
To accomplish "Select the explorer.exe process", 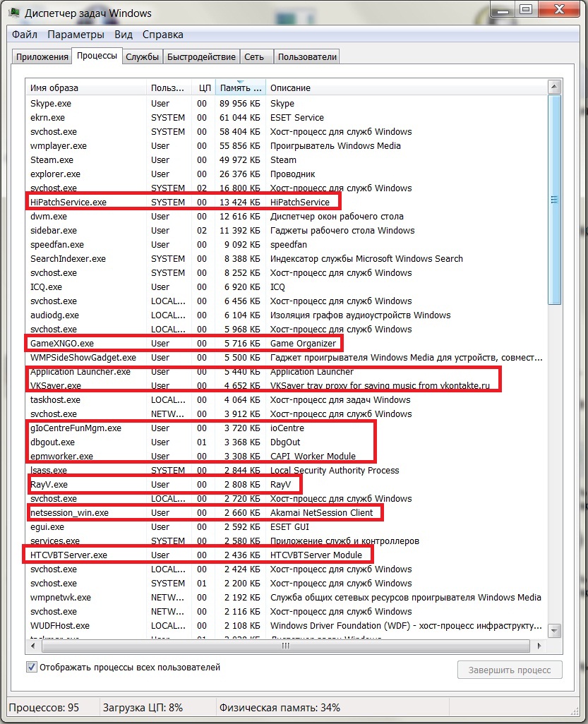I will (287, 174).
